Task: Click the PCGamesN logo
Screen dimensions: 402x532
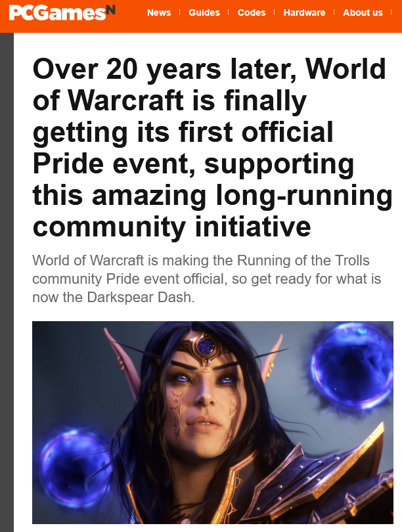Action: (62, 12)
